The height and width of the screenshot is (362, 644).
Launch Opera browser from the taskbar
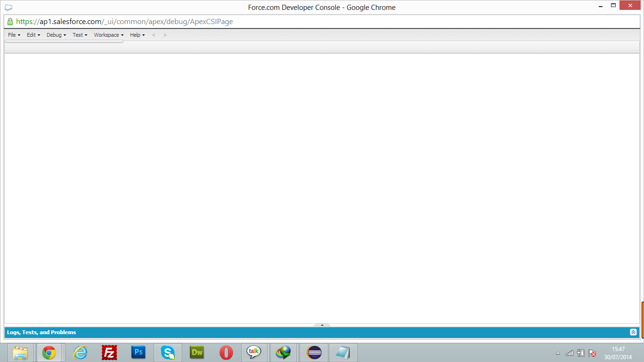(x=226, y=353)
